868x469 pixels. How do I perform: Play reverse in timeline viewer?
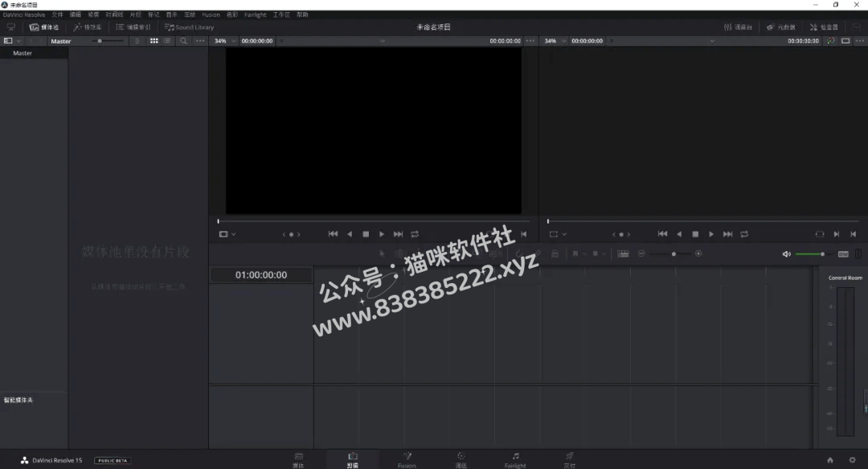point(679,234)
